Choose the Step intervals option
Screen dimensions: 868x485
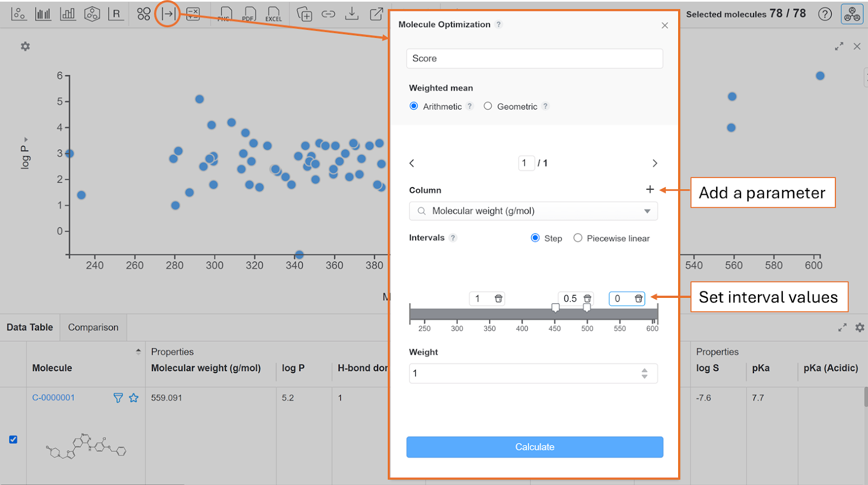coord(535,238)
